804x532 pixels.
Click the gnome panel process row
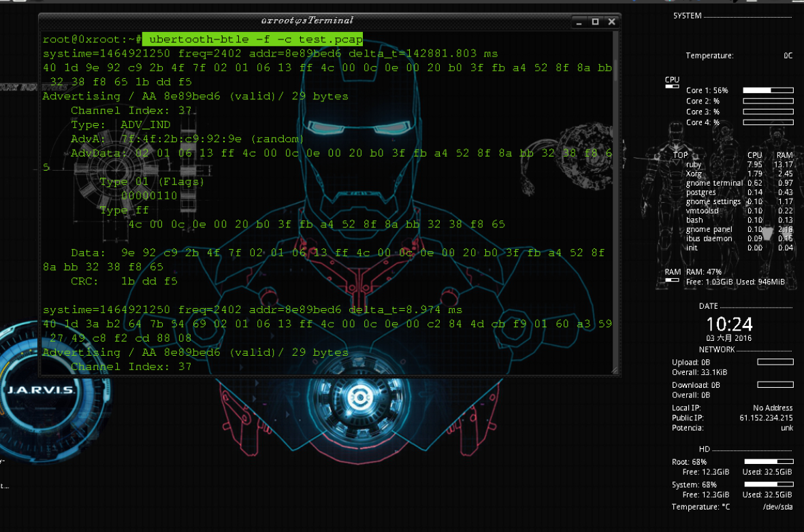coord(739,229)
